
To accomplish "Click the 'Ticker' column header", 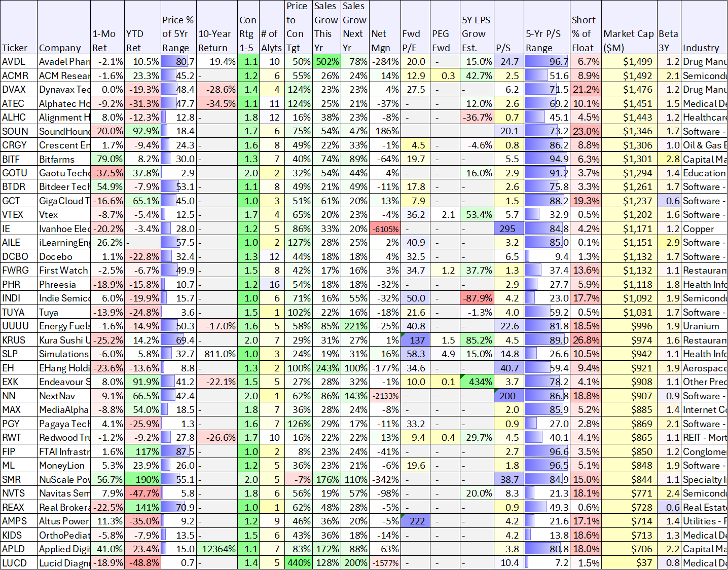I will pos(19,27).
